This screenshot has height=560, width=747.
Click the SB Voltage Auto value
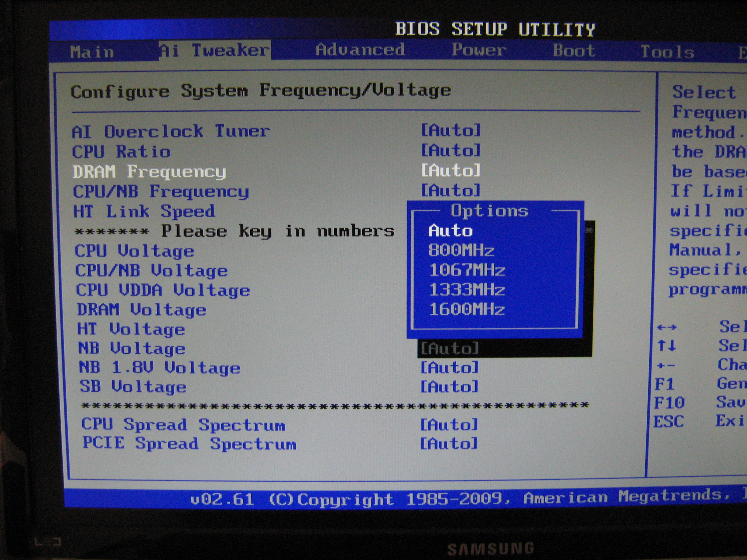coord(449,386)
